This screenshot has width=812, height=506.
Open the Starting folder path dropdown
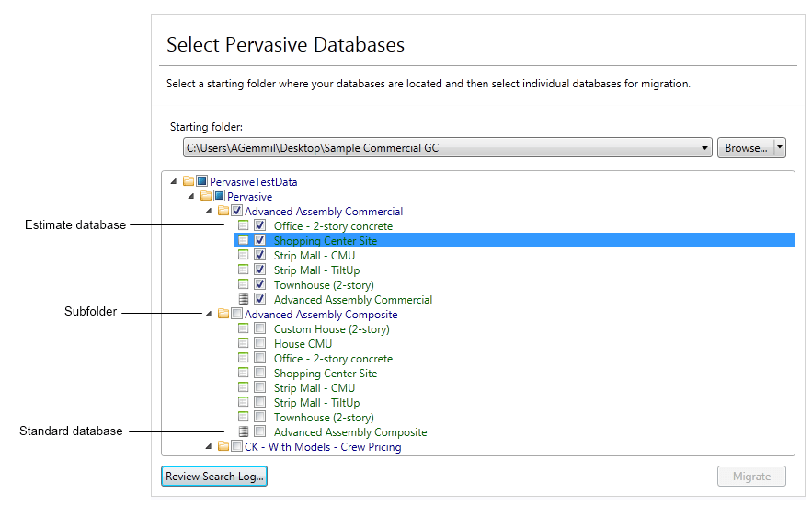click(704, 148)
